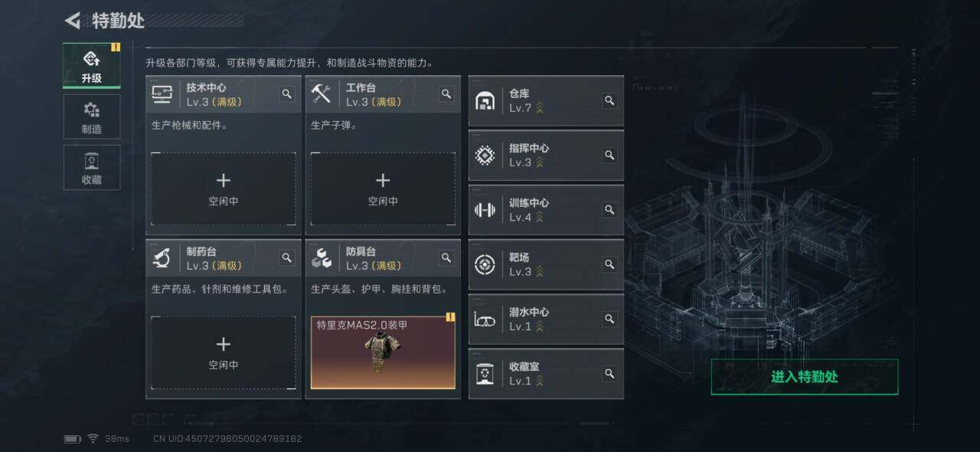Open the magnifier on 技术中心 card
The image size is (980, 452).
(286, 94)
